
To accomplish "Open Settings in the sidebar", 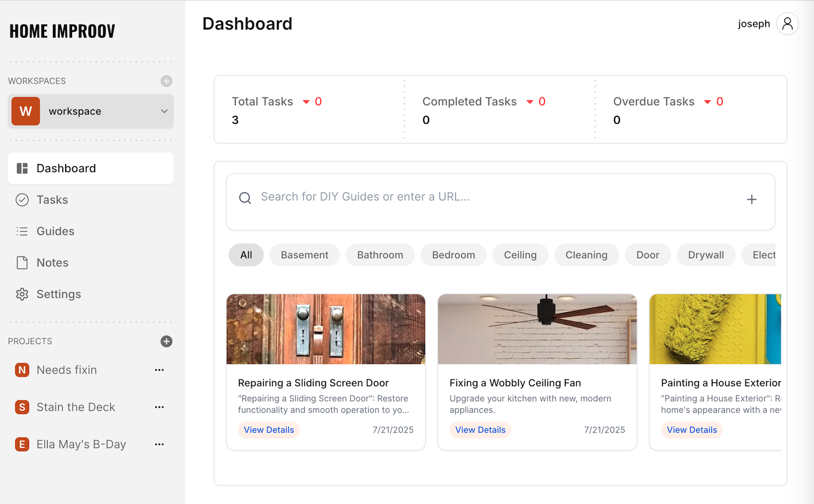I will pos(58,294).
